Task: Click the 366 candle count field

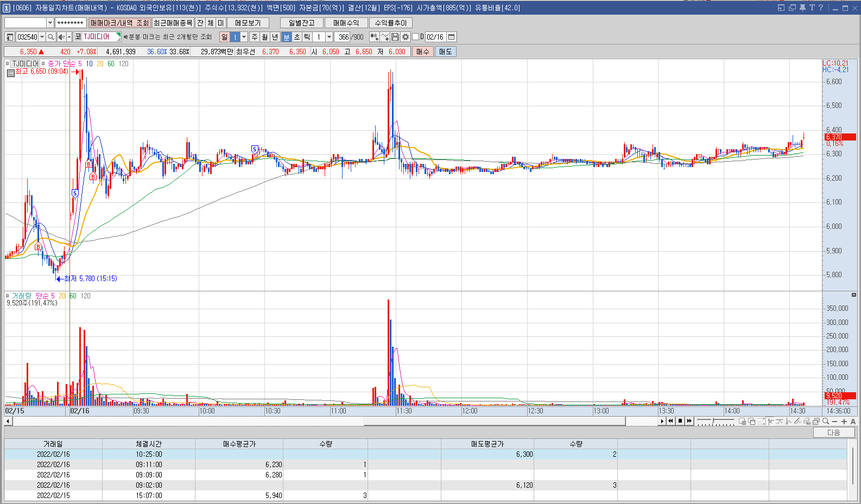Action: point(343,37)
